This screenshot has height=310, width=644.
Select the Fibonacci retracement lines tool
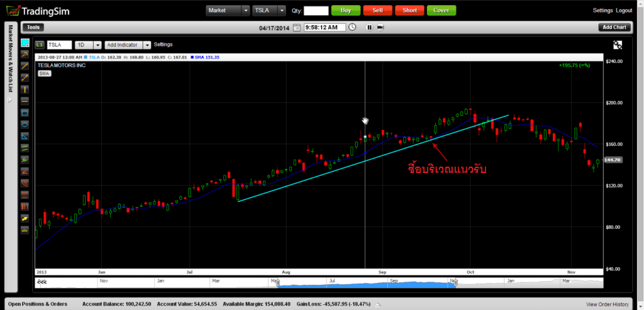tap(25, 195)
